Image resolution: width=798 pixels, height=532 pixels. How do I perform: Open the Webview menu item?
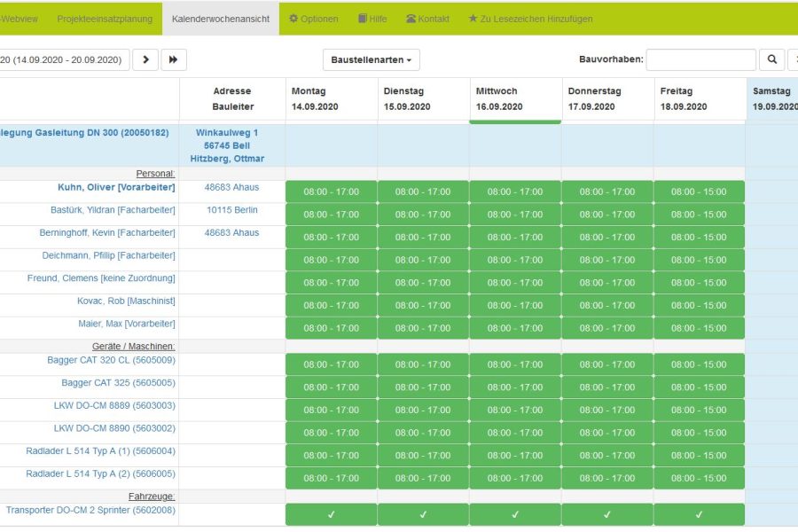tap(16, 18)
